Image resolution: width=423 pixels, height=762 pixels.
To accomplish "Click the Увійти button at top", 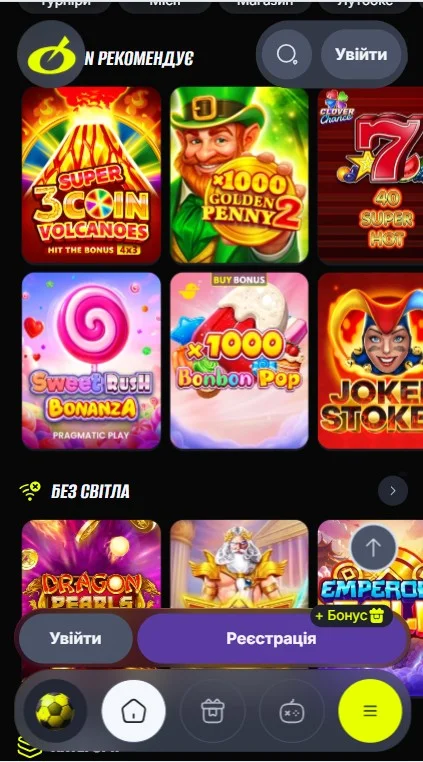I will click(361, 54).
